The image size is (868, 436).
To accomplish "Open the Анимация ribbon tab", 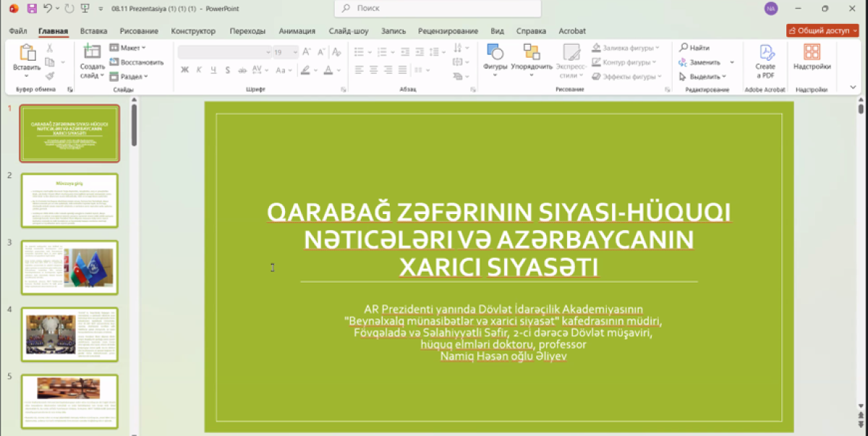I will pos(297,31).
